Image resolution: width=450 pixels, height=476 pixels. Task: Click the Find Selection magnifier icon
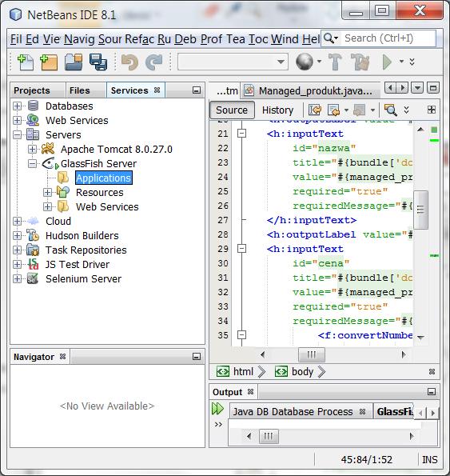391,110
